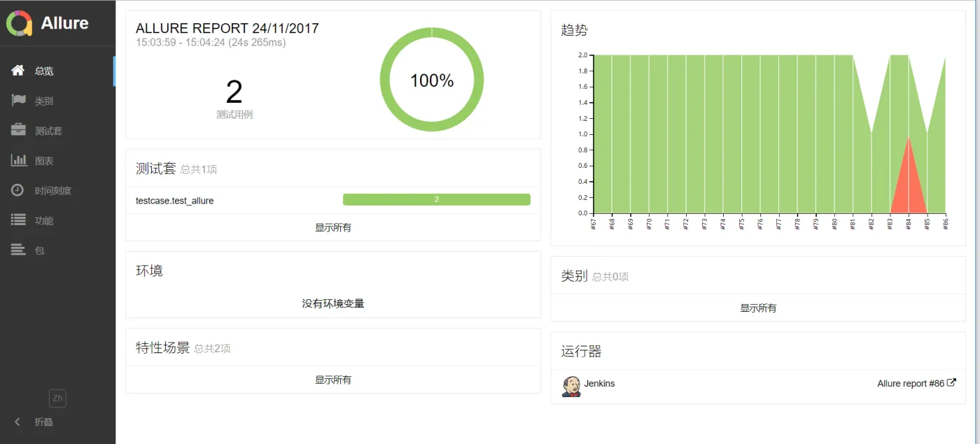
Task: Open the testcase.test_allure suite
Action: click(175, 201)
